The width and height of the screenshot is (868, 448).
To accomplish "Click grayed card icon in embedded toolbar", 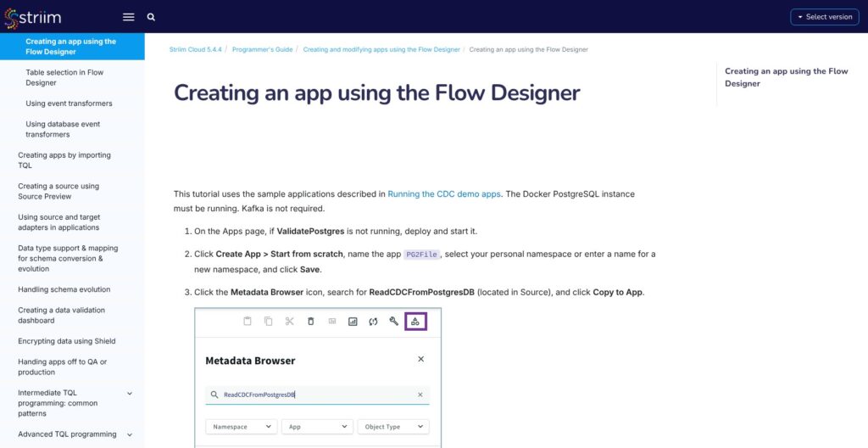I will pos(332,321).
